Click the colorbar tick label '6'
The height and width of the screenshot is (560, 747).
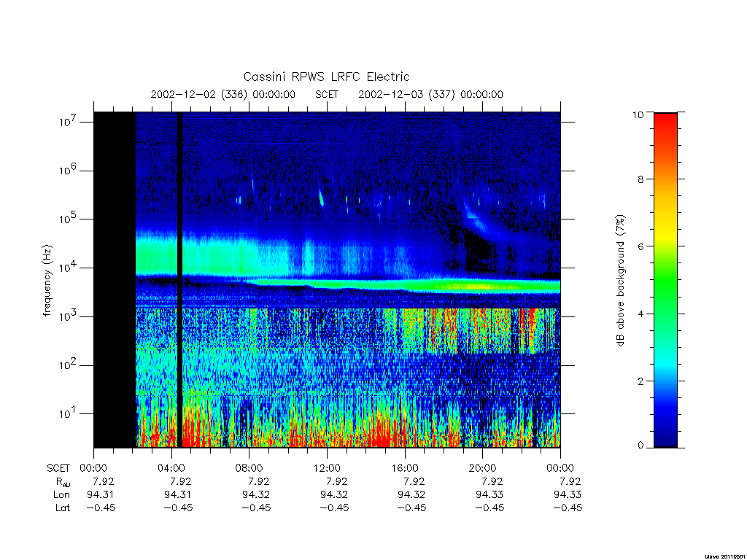point(640,246)
